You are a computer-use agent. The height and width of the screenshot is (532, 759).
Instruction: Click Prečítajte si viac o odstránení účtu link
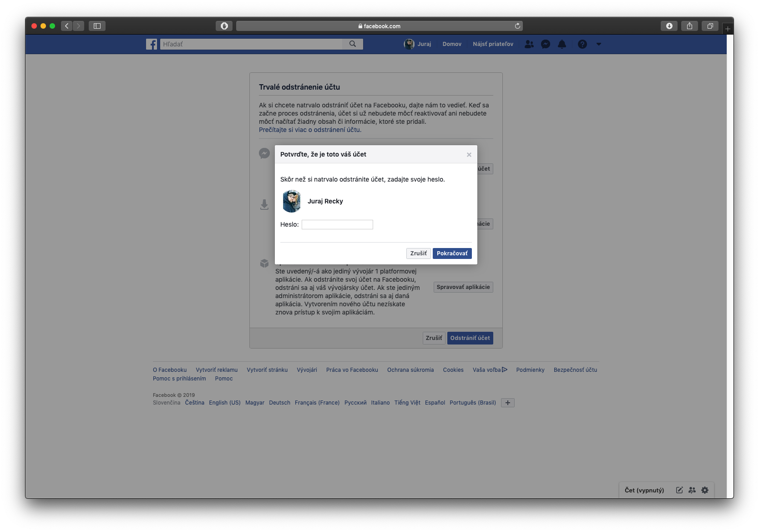[x=309, y=130]
